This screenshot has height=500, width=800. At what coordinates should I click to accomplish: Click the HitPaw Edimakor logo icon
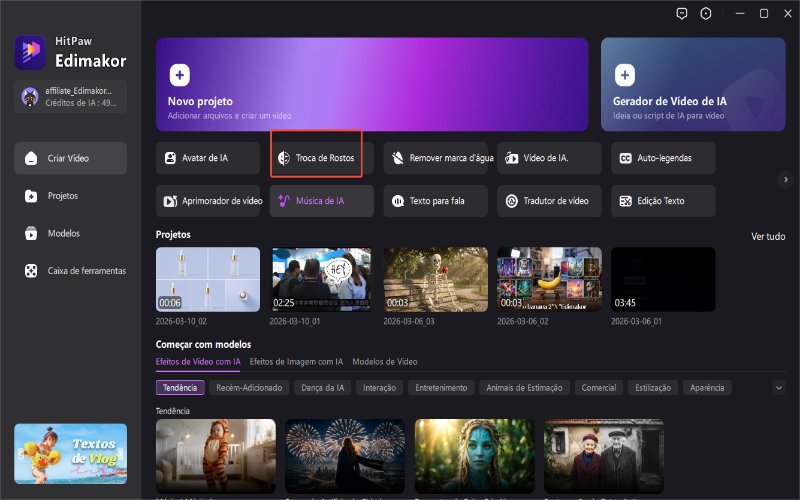[30, 52]
